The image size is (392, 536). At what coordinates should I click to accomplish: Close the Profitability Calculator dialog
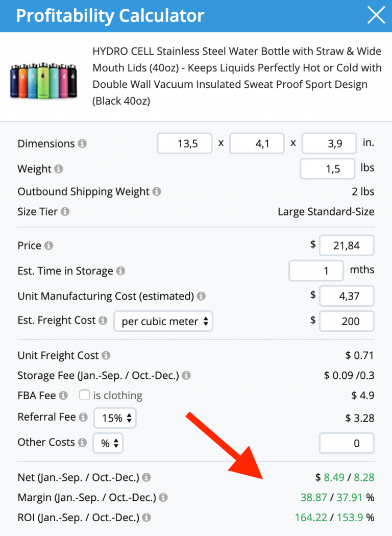376,15
